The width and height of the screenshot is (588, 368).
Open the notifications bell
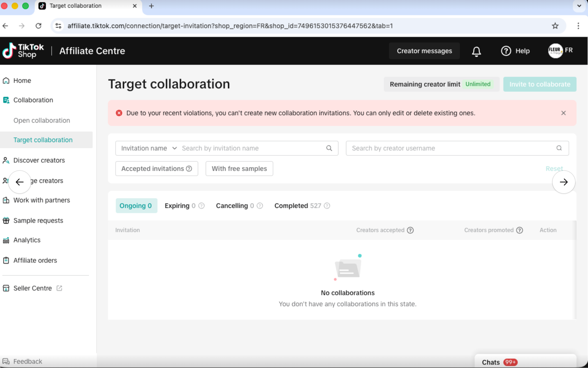[x=476, y=51]
